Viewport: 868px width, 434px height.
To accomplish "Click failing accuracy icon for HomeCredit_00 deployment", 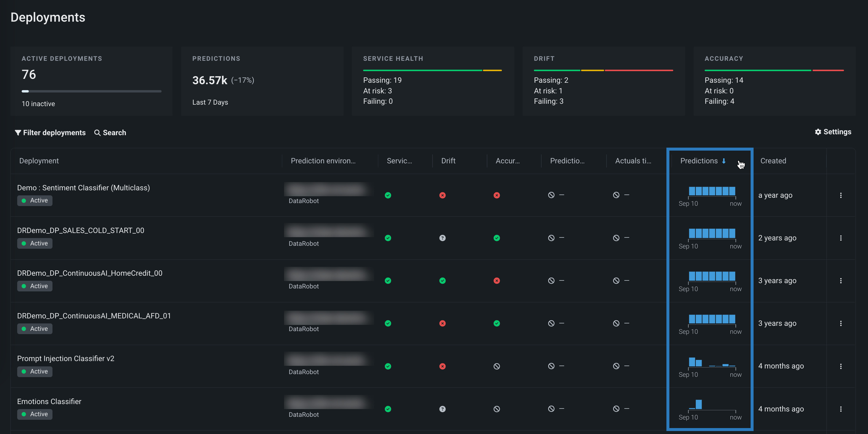I will [x=497, y=281].
